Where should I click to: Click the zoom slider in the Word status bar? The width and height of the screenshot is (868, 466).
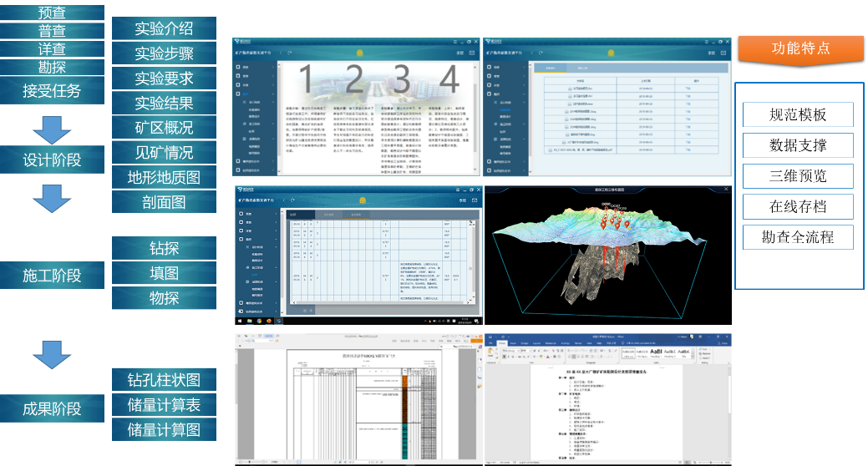click(710, 460)
